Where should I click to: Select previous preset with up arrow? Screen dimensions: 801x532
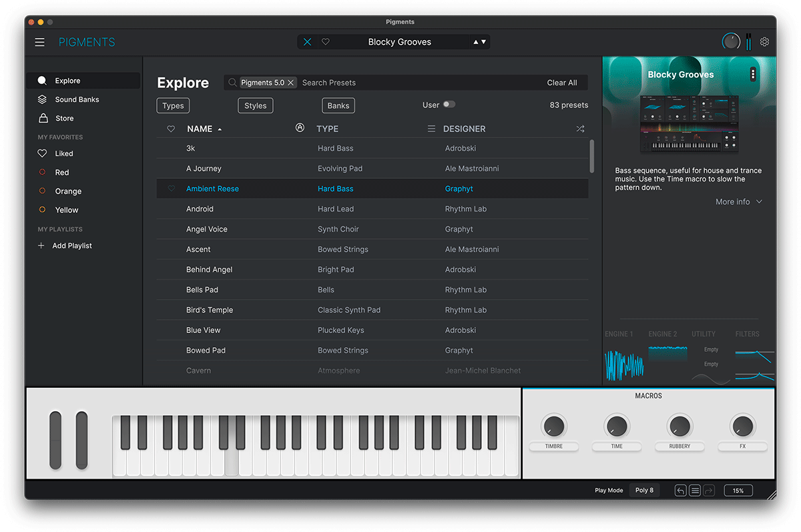pyautogui.click(x=476, y=42)
